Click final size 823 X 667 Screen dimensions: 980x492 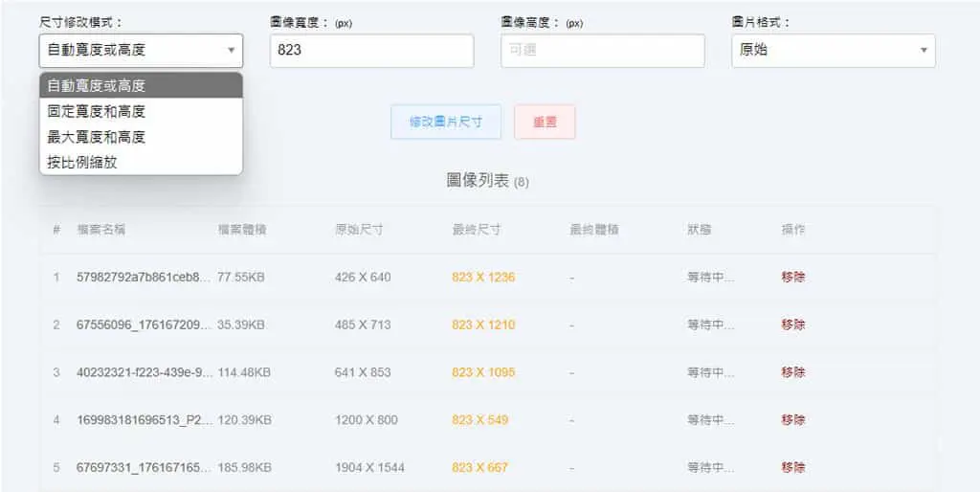(480, 467)
